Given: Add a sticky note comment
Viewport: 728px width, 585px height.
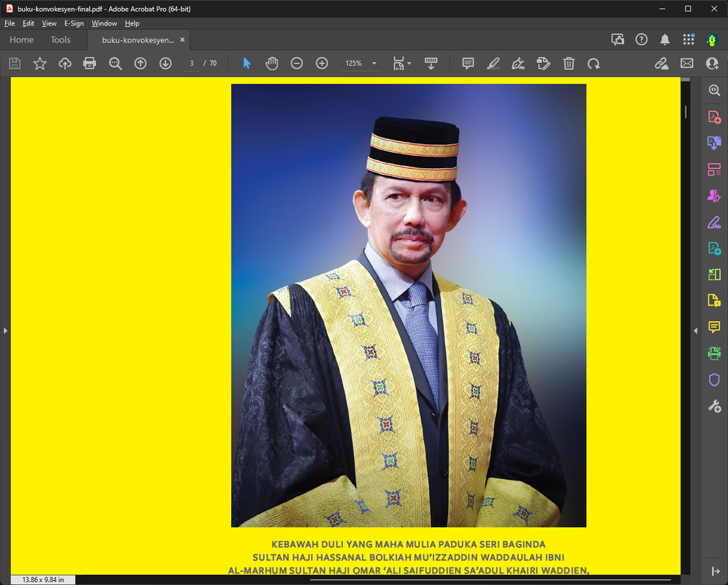Looking at the screenshot, I should pos(468,63).
